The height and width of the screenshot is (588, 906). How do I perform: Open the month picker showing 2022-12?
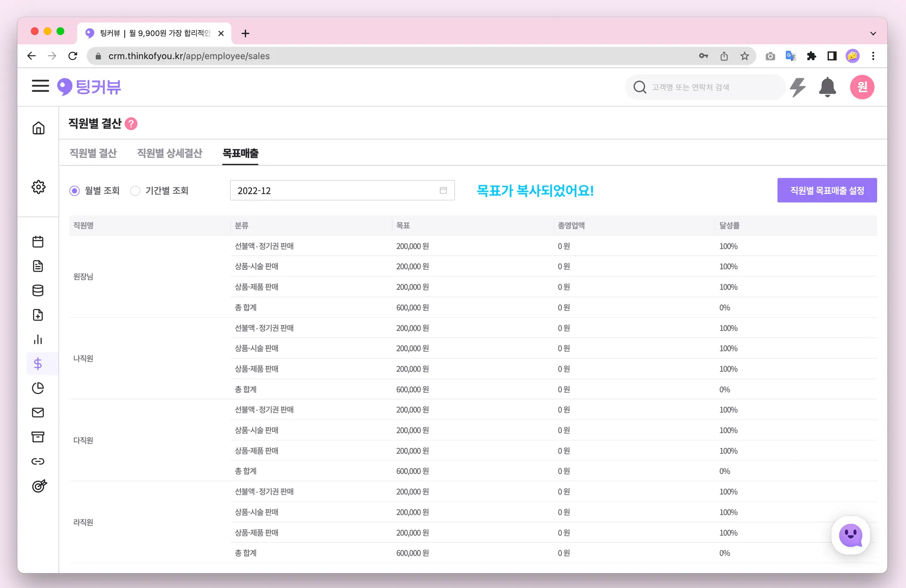point(342,191)
